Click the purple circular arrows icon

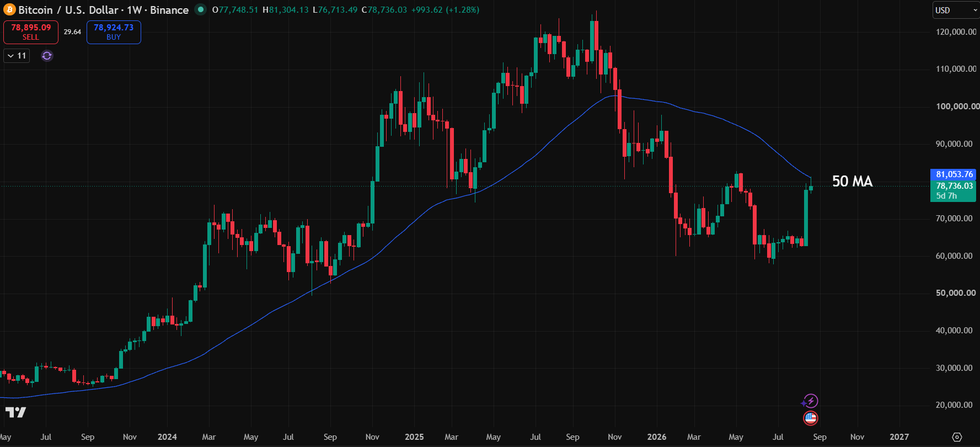(47, 56)
